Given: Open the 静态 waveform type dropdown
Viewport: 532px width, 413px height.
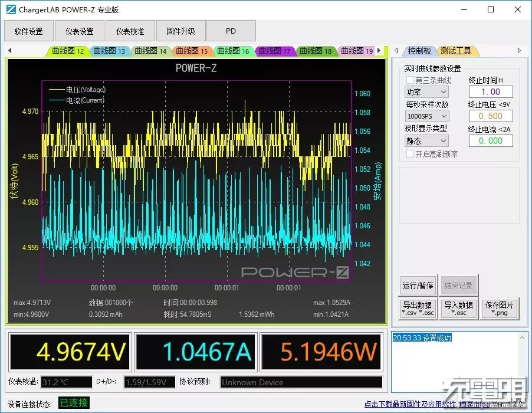Looking at the screenshot, I should click(426, 140).
